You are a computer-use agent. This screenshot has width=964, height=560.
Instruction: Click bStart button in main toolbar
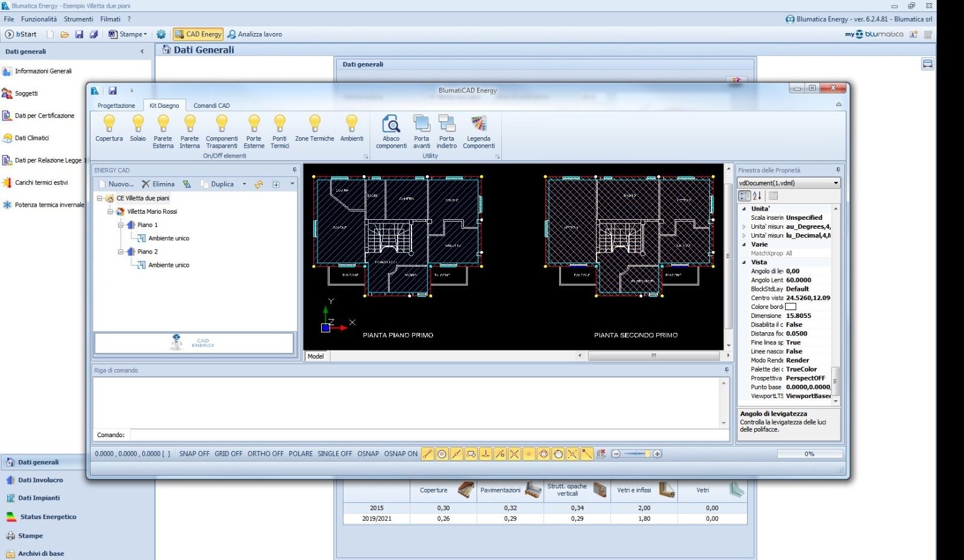click(21, 34)
